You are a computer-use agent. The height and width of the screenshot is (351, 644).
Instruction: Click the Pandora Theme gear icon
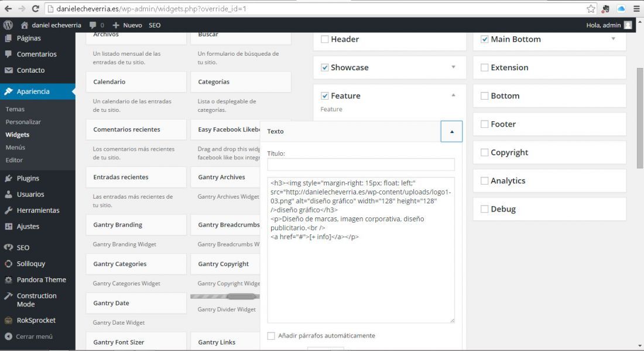pyautogui.click(x=8, y=280)
